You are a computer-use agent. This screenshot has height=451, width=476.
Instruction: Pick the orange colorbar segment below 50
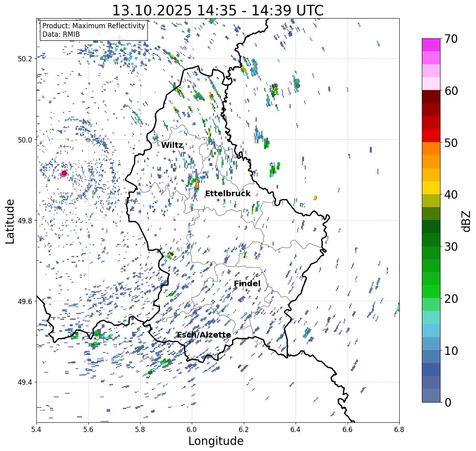point(431,149)
